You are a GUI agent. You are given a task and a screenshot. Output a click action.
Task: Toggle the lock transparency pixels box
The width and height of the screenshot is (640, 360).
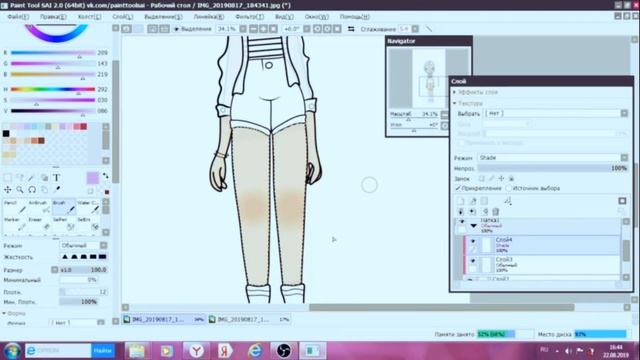click(482, 178)
